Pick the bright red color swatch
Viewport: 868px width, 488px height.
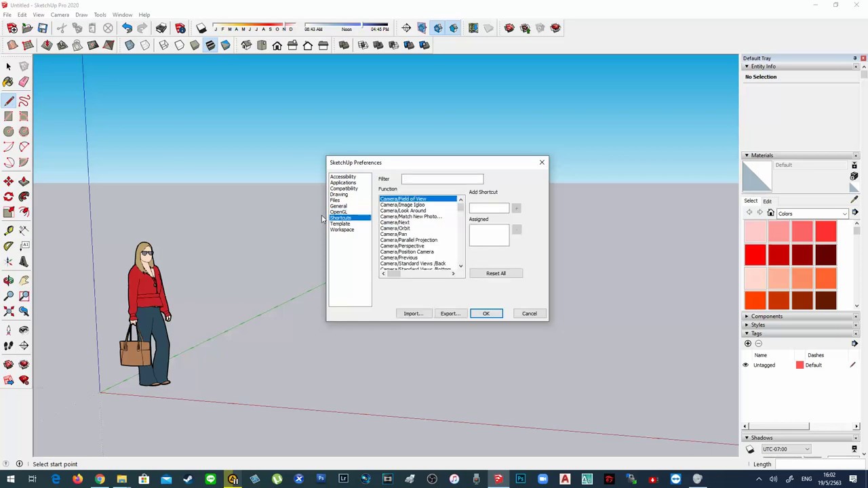point(755,255)
